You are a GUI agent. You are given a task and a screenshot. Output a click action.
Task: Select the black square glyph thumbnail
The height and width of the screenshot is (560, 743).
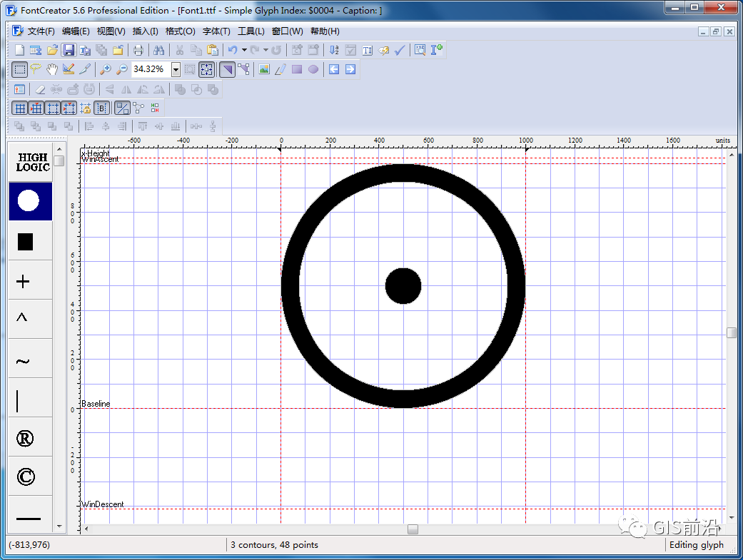tap(26, 242)
